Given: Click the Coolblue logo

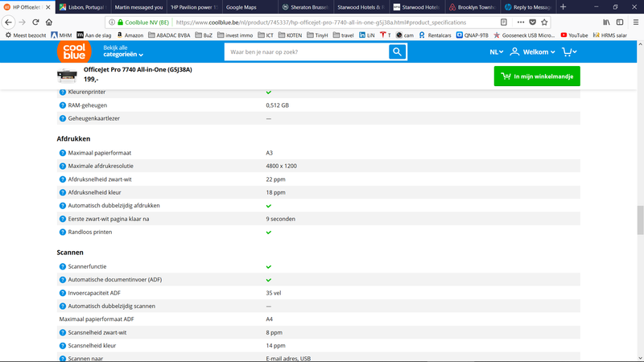Looking at the screenshot, I should coord(74,52).
